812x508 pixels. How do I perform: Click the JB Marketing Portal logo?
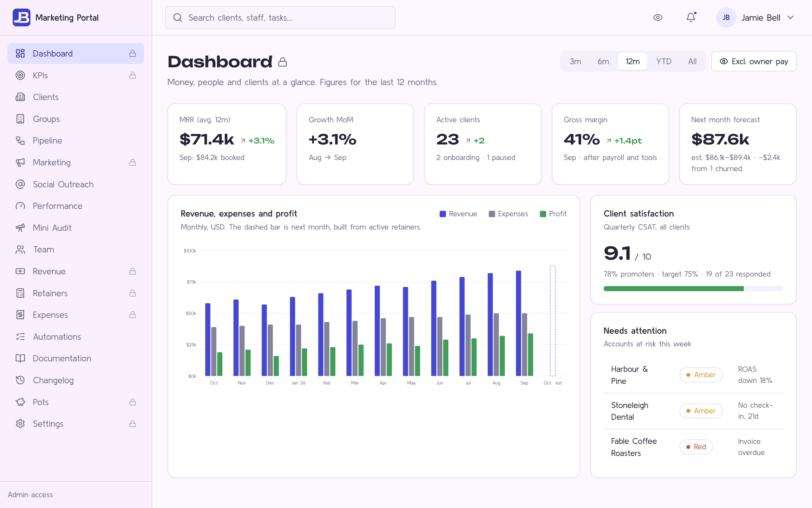tap(22, 17)
